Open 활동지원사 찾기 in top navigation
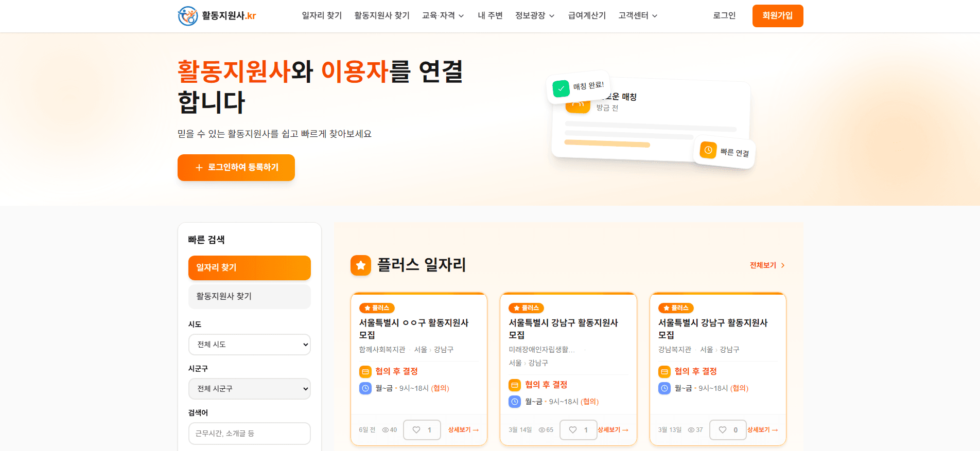The width and height of the screenshot is (980, 451). [x=382, y=16]
